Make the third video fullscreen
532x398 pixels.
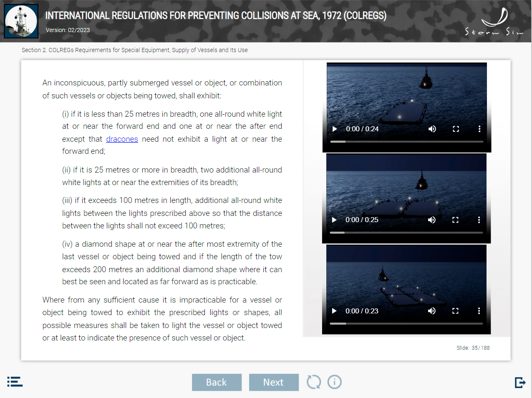point(455,311)
